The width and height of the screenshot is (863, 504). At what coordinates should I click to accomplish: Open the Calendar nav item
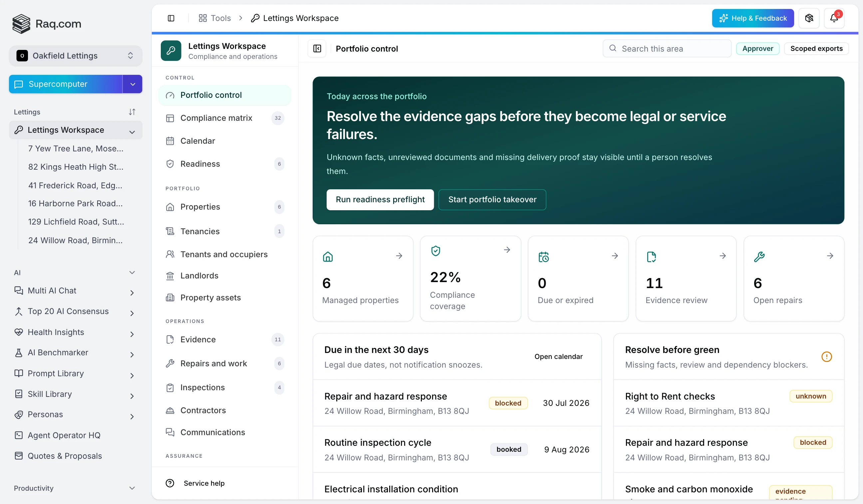click(225, 141)
